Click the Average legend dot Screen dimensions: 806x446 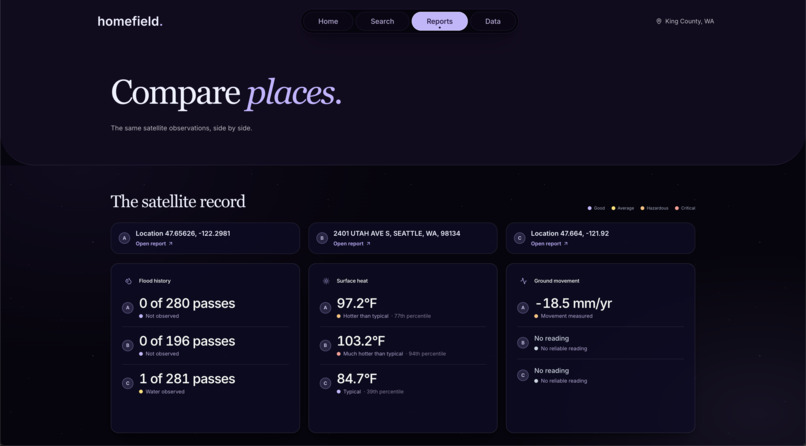coord(613,208)
